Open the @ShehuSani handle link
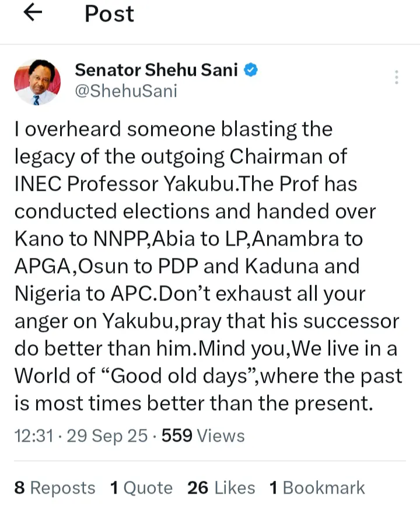 (x=125, y=92)
